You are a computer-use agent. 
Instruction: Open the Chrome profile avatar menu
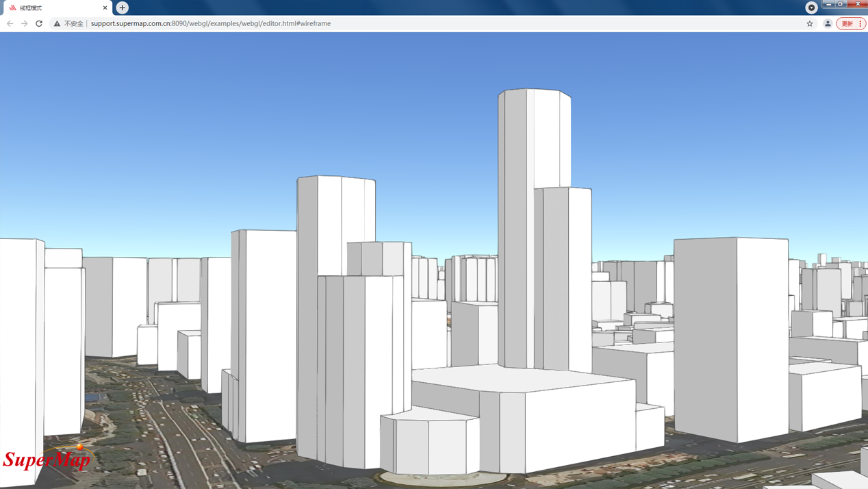[x=828, y=23]
